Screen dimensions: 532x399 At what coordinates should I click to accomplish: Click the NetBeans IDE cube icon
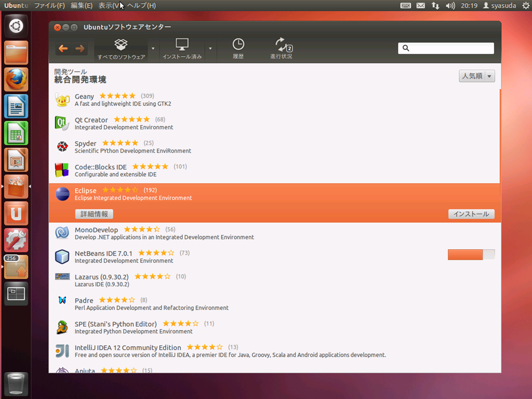[x=62, y=257]
